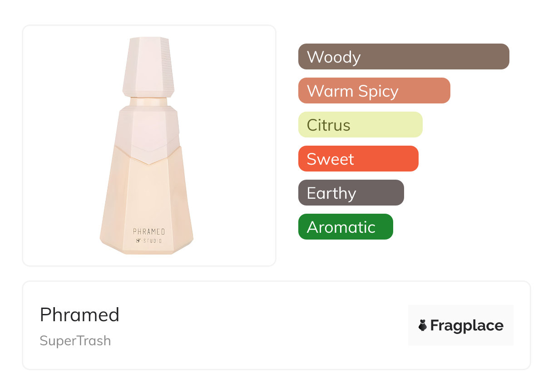Click the PHRAMED text printed on bottle
This screenshot has height=392, width=553.
point(148,231)
